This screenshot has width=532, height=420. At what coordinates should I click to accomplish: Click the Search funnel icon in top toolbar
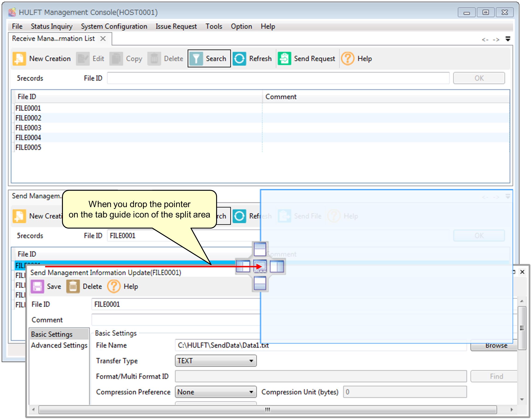(x=196, y=59)
